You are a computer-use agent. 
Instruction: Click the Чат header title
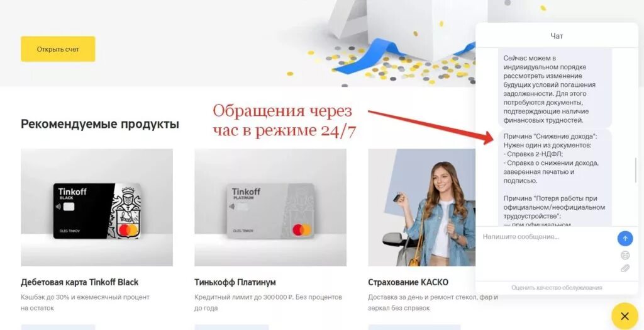click(557, 36)
